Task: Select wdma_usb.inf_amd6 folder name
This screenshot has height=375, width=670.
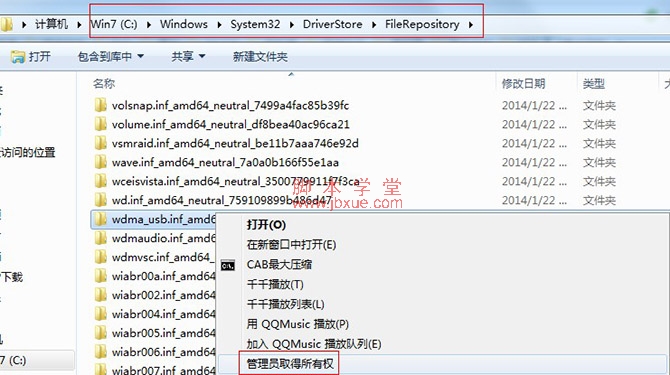Action: [x=164, y=219]
